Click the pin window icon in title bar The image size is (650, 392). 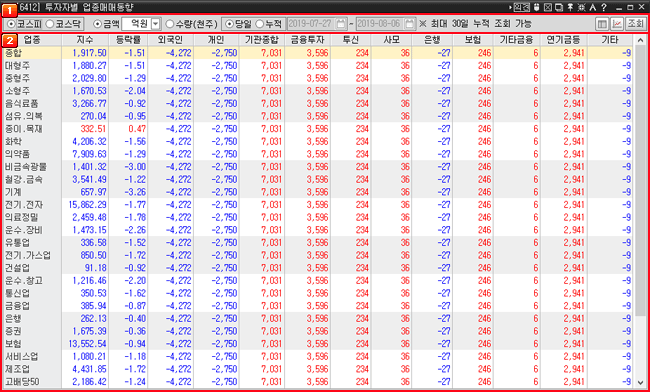tap(570, 7)
